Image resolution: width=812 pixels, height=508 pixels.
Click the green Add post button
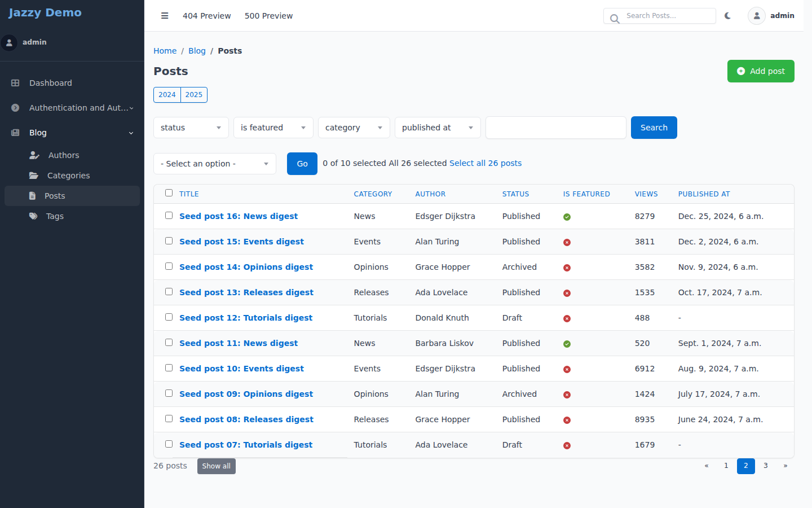click(761, 71)
